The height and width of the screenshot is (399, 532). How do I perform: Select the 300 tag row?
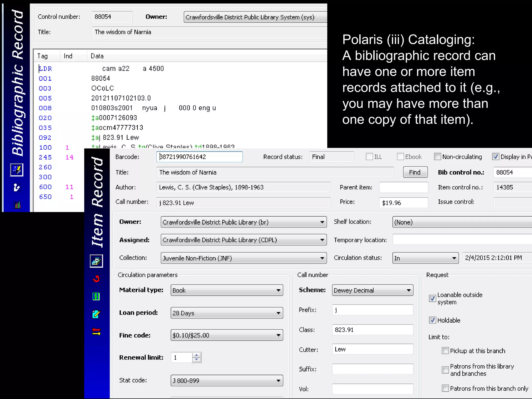[x=59, y=177]
